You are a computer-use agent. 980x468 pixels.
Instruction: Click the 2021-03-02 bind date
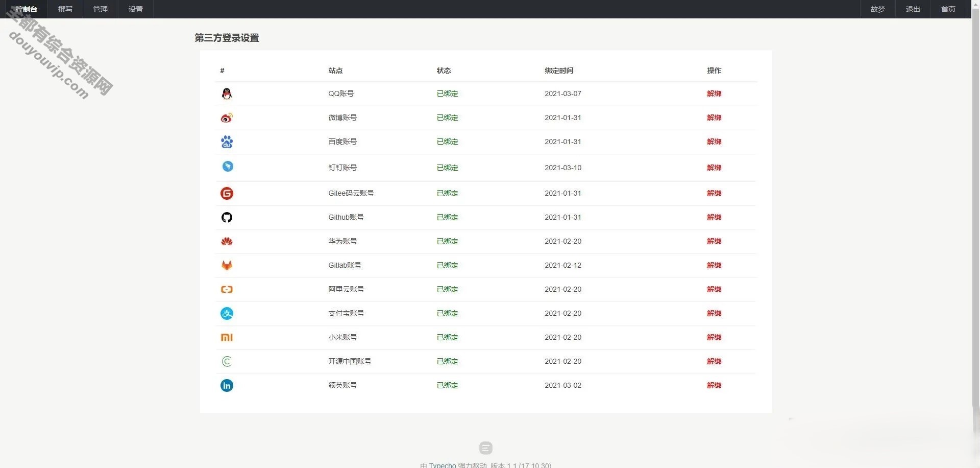coord(563,385)
